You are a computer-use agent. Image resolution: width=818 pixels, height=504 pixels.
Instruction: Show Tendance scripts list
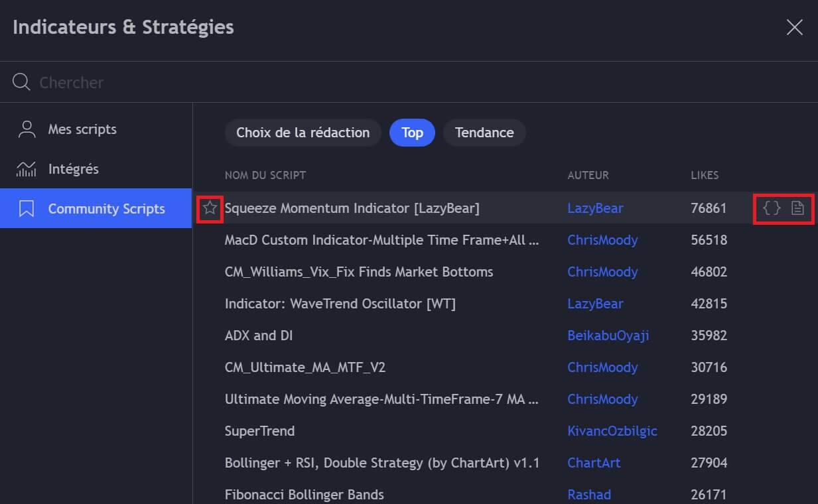(484, 133)
